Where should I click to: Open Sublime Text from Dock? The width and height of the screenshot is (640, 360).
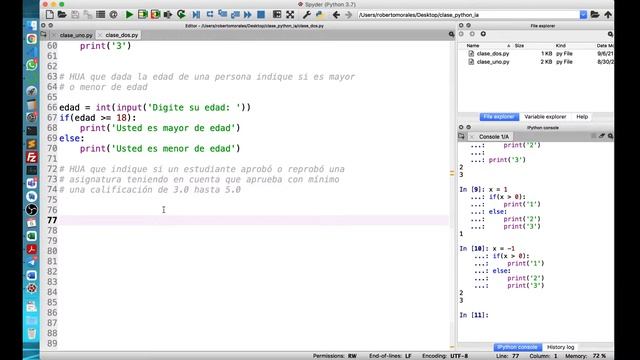click(x=31, y=144)
